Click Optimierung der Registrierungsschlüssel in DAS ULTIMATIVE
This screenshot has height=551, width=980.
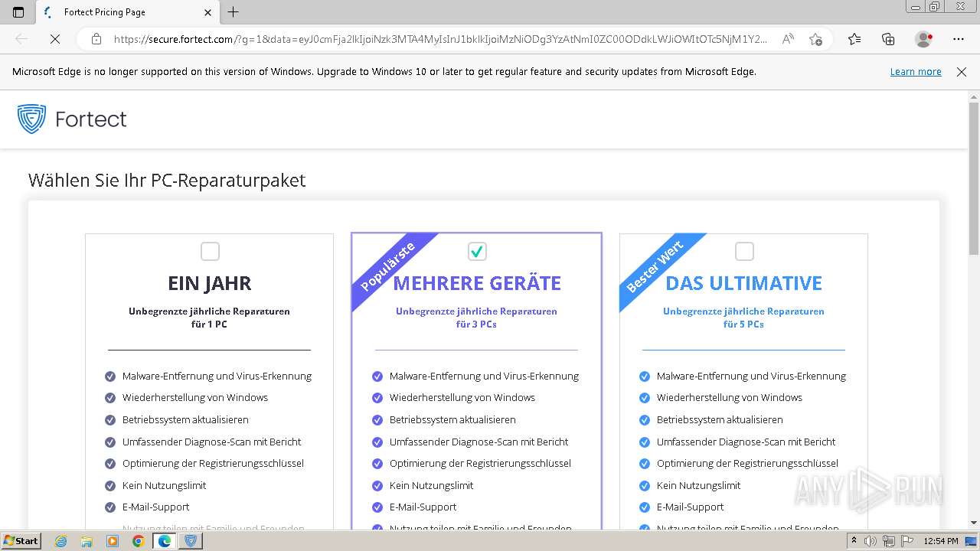[x=747, y=463]
